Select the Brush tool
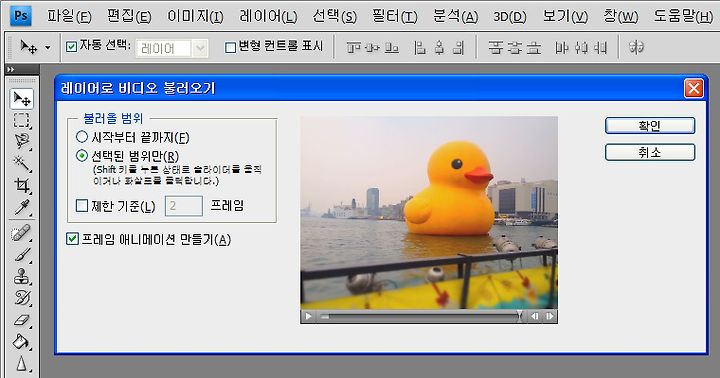 click(22, 255)
